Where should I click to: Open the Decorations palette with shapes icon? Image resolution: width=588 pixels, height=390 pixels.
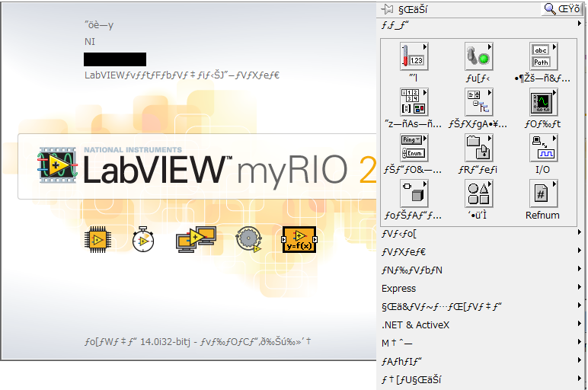point(479,193)
